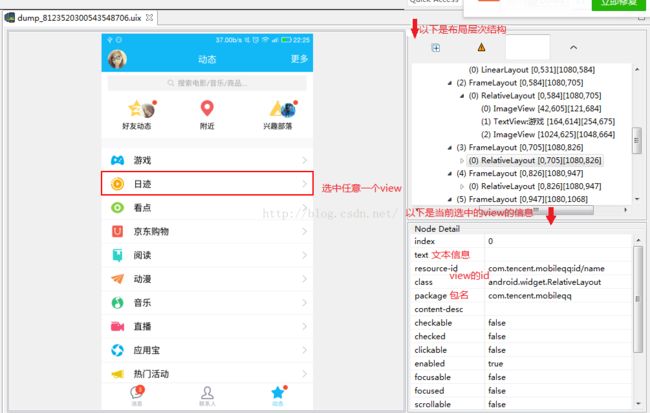
Task: Tap the profile avatar in the phone header
Action: pos(117,59)
